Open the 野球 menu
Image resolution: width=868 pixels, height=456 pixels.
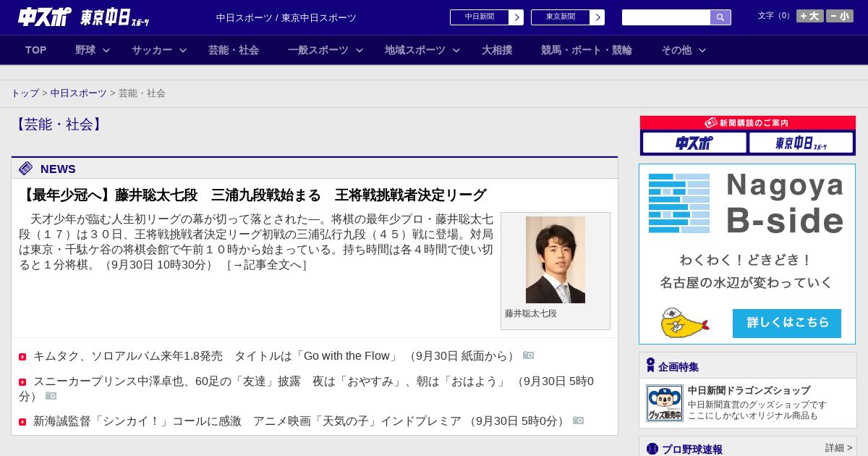point(85,50)
